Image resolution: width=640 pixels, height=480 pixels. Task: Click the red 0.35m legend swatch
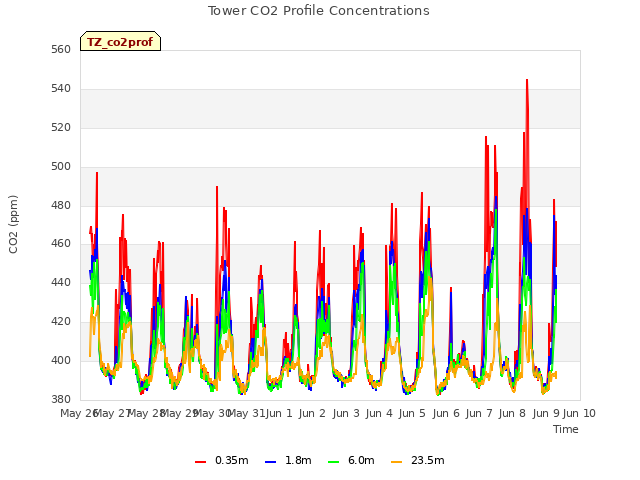pos(200,462)
